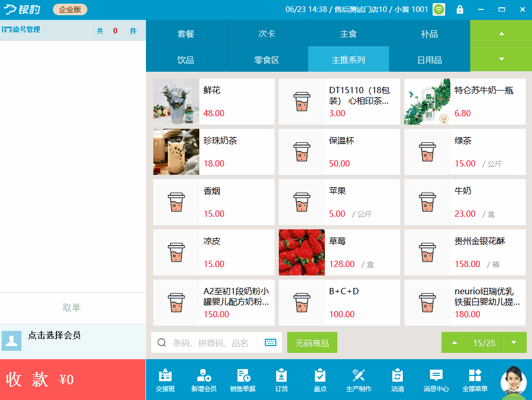
Task: Switch to the 饮品 category tab
Action: coord(186,59)
